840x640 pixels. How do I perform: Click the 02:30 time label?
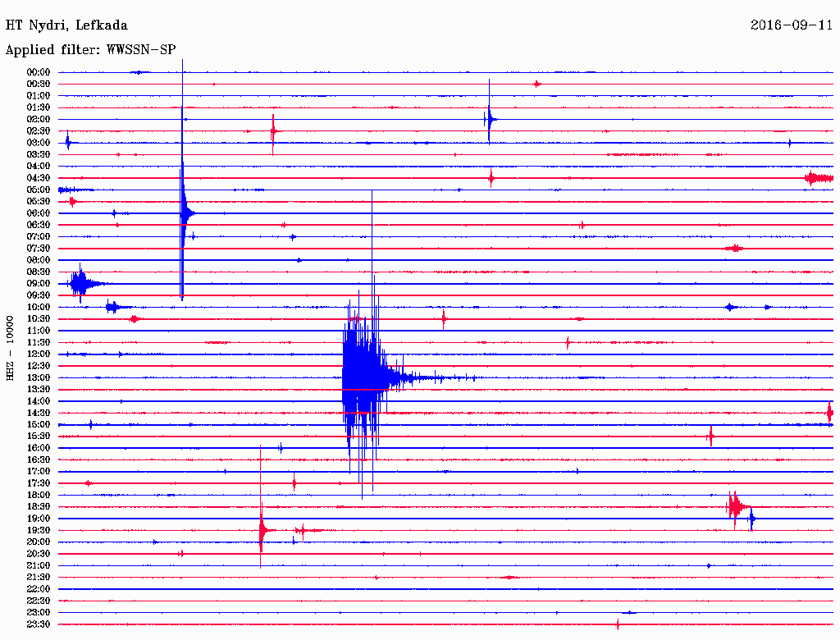pyautogui.click(x=39, y=131)
